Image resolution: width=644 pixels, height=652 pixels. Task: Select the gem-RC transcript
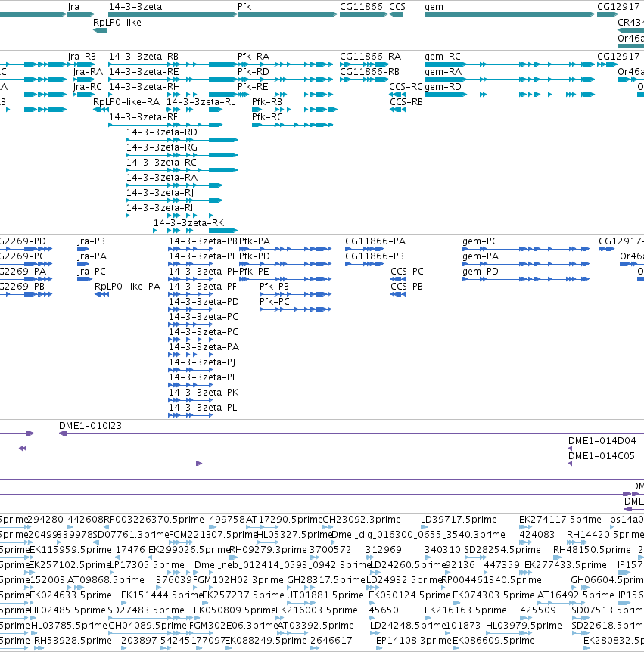coord(443,57)
